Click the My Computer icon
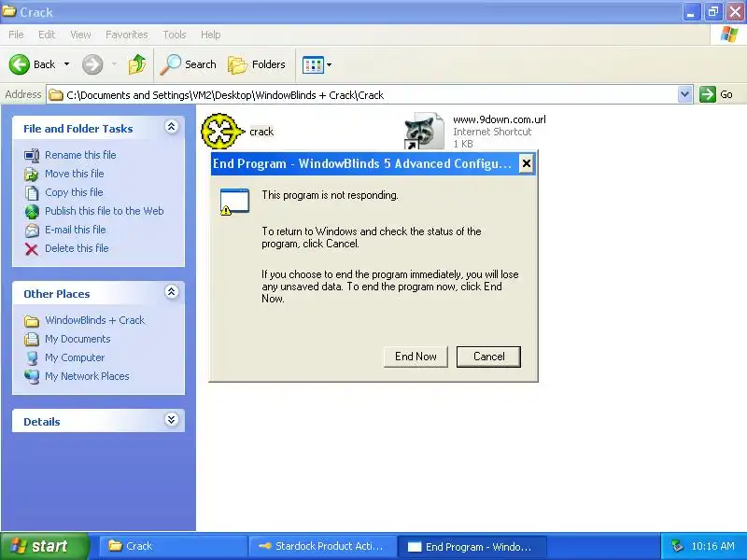This screenshot has width=747, height=560. point(32,358)
